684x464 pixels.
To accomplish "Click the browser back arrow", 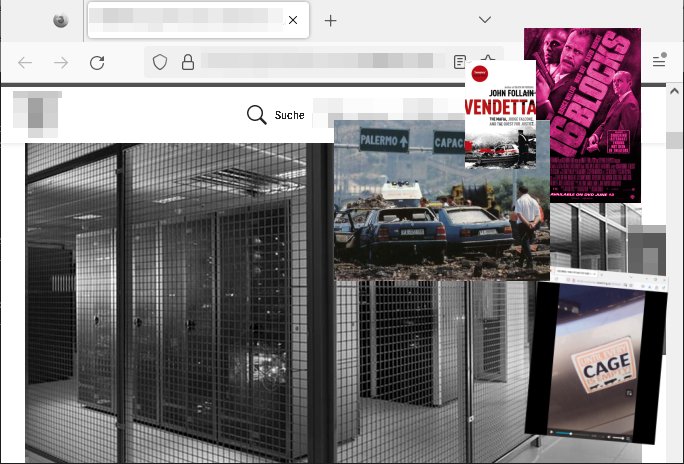I will [25, 62].
